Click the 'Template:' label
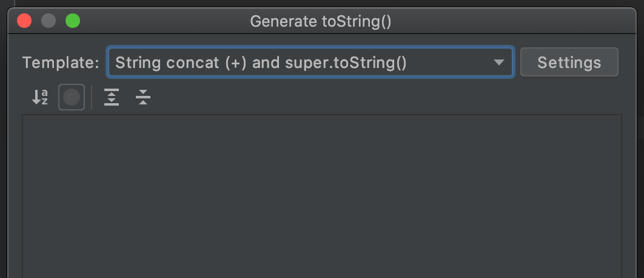644x278 pixels. click(x=61, y=63)
